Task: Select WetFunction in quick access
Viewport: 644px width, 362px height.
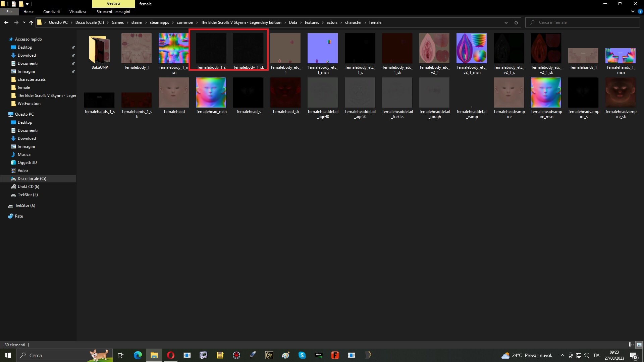Action: (29, 104)
